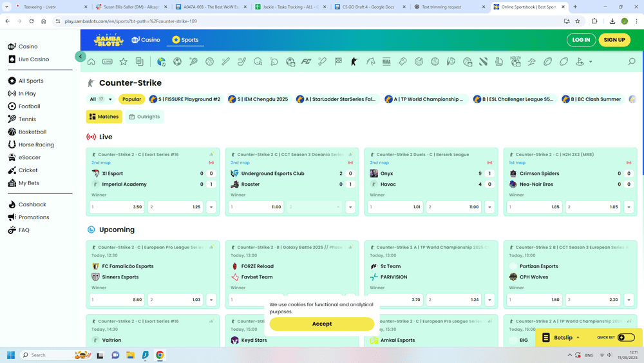This screenshot has width=644, height=363.
Task: Toggle the Quick Bet switch
Action: pyautogui.click(x=626, y=337)
